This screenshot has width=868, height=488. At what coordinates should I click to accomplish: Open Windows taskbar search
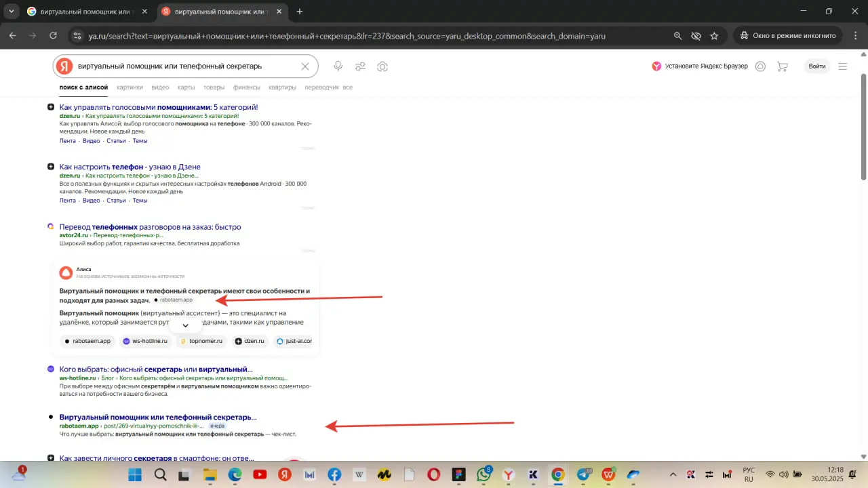point(160,474)
